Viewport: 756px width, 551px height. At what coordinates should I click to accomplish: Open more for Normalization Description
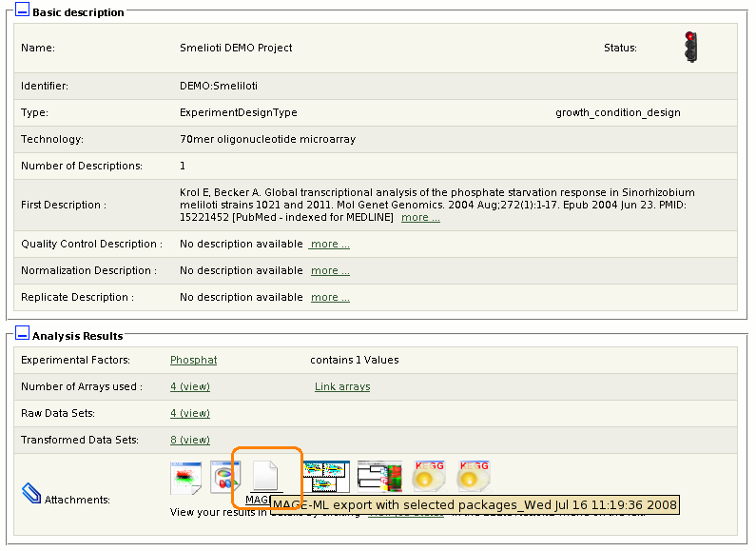click(x=330, y=270)
